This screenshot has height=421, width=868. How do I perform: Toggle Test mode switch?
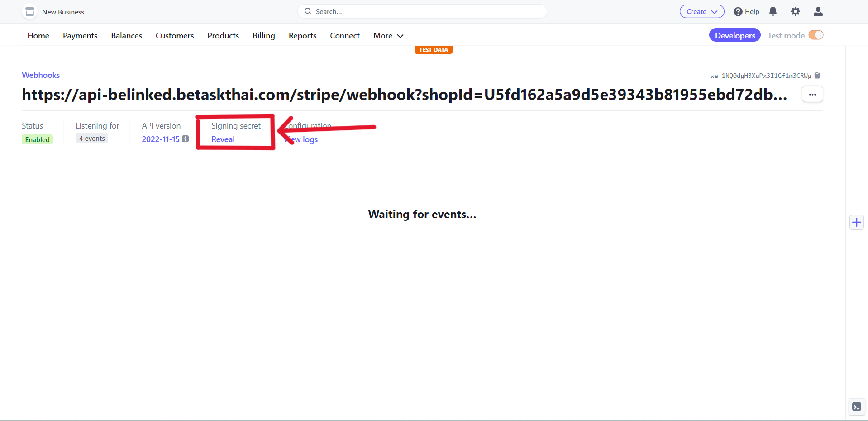[x=816, y=35]
